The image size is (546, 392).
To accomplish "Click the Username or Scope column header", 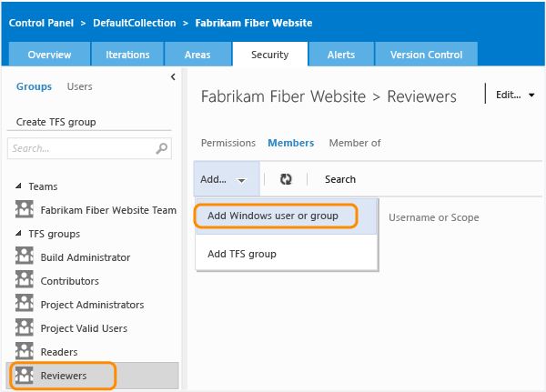I will pos(434,217).
